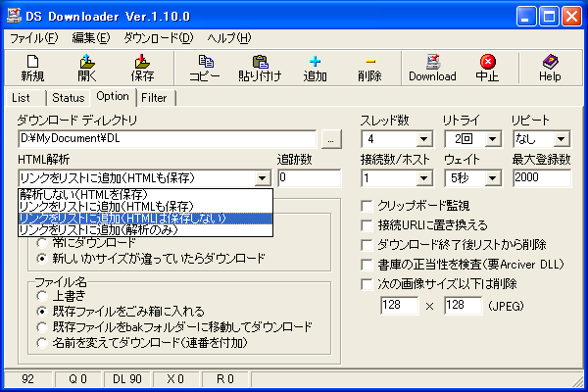
Task: Click the DS Downloader title bar app icon
Action: pos(15,16)
